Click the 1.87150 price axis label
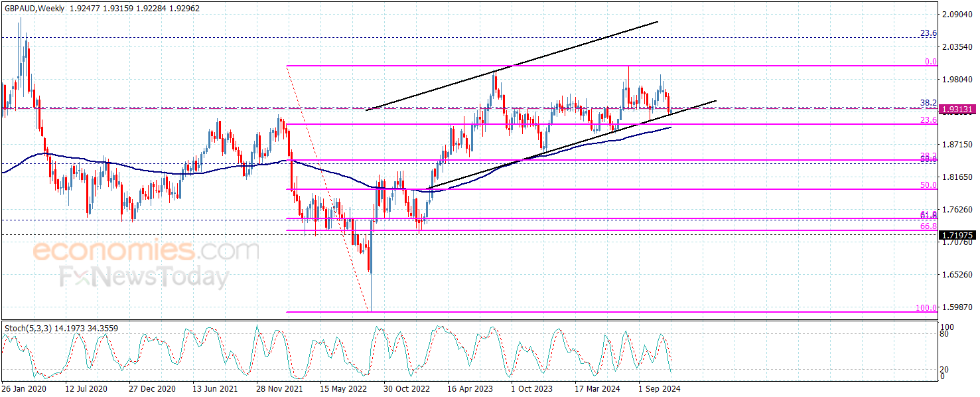Viewport: 980px width, 397px height. pos(957,145)
